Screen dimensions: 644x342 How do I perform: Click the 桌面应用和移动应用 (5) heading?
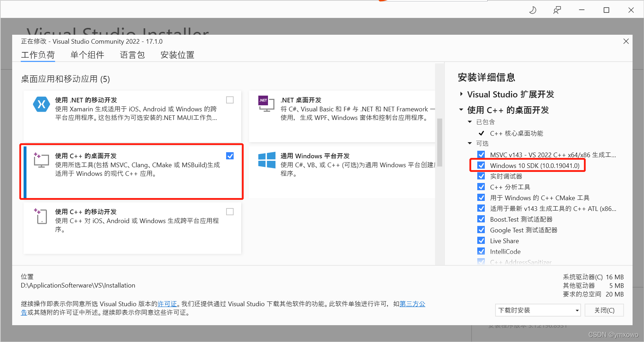(x=65, y=79)
